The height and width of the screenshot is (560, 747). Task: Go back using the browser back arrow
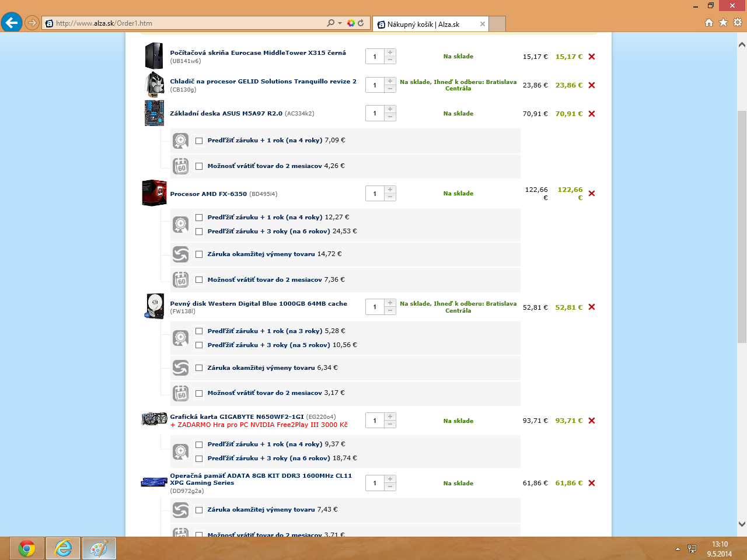point(11,23)
